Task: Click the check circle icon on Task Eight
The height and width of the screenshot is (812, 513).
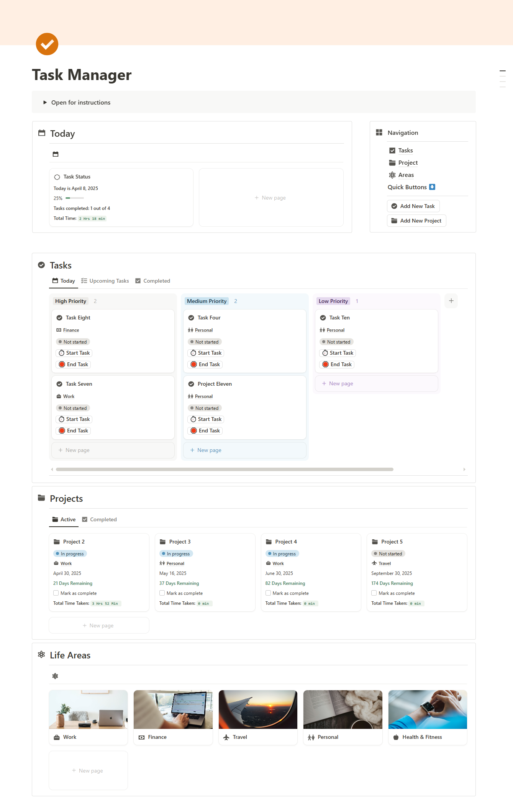Action: [59, 318]
